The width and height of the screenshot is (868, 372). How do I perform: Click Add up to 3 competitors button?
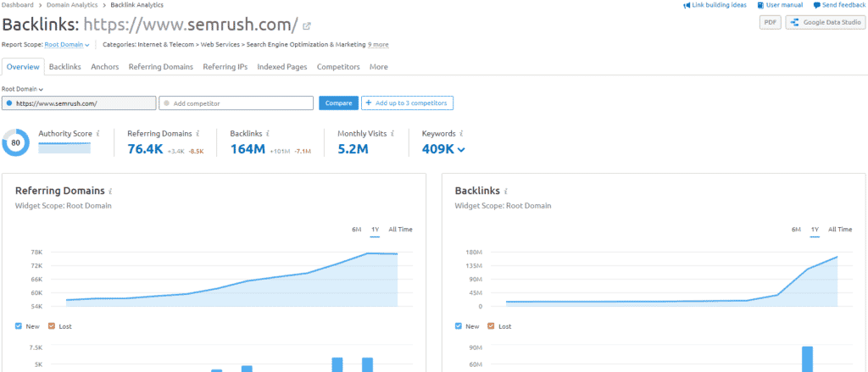click(x=408, y=103)
